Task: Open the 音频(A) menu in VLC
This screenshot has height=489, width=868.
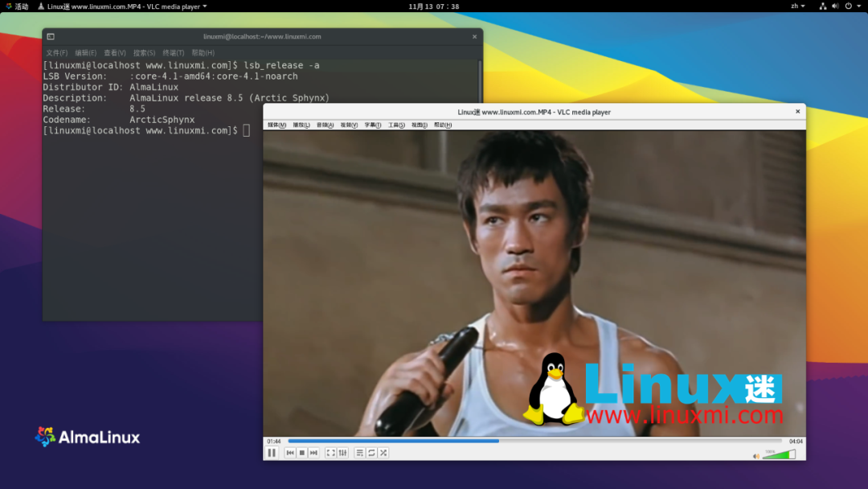Action: click(325, 125)
